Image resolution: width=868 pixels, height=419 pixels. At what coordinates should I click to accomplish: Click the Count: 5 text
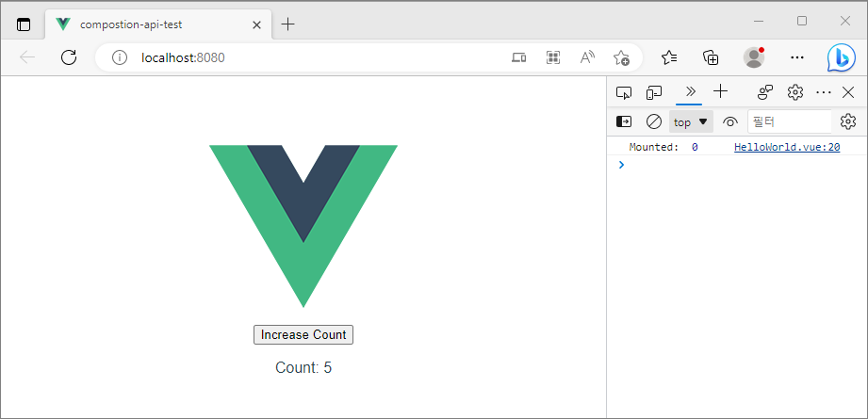point(303,367)
